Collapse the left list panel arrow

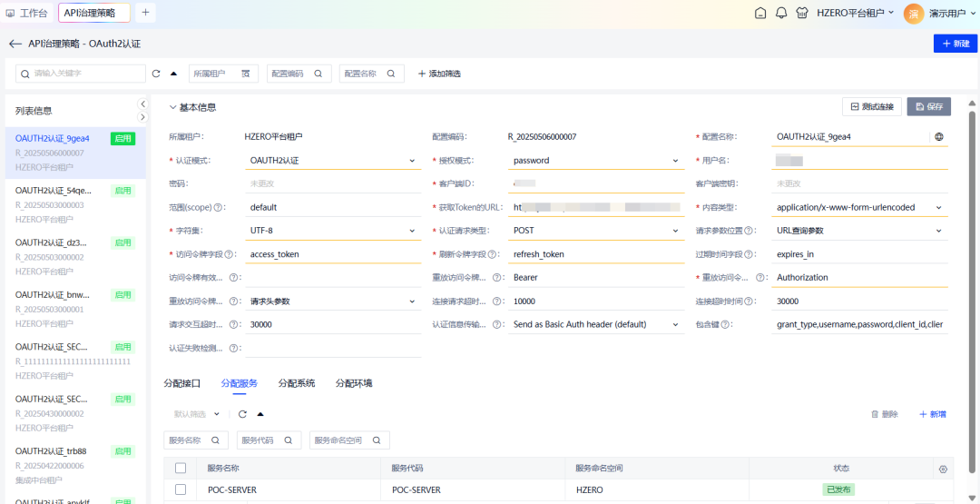(142, 104)
